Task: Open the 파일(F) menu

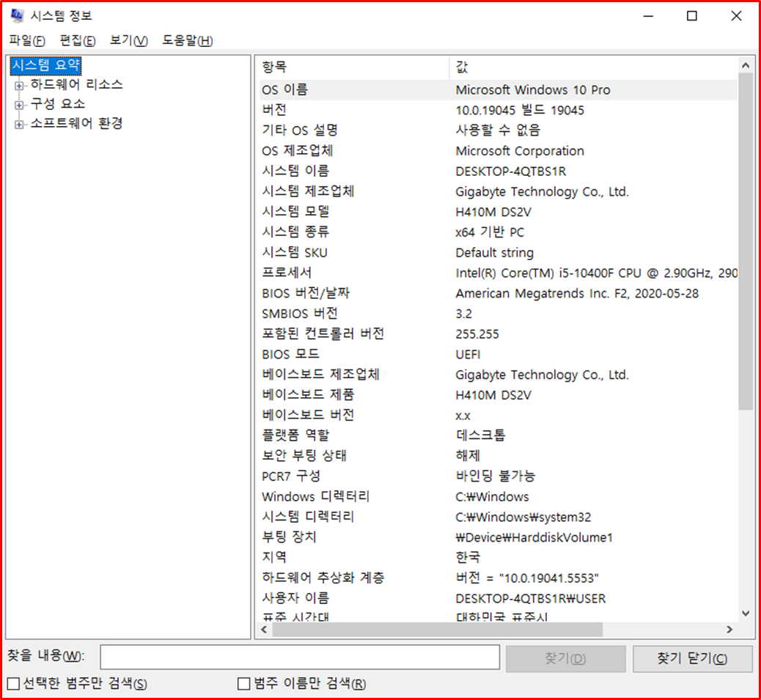Action: (27, 40)
